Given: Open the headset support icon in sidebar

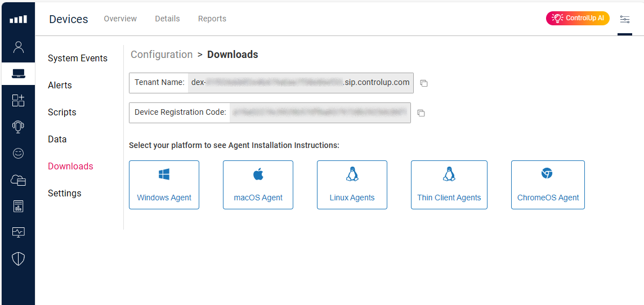Looking at the screenshot, I should (18, 127).
